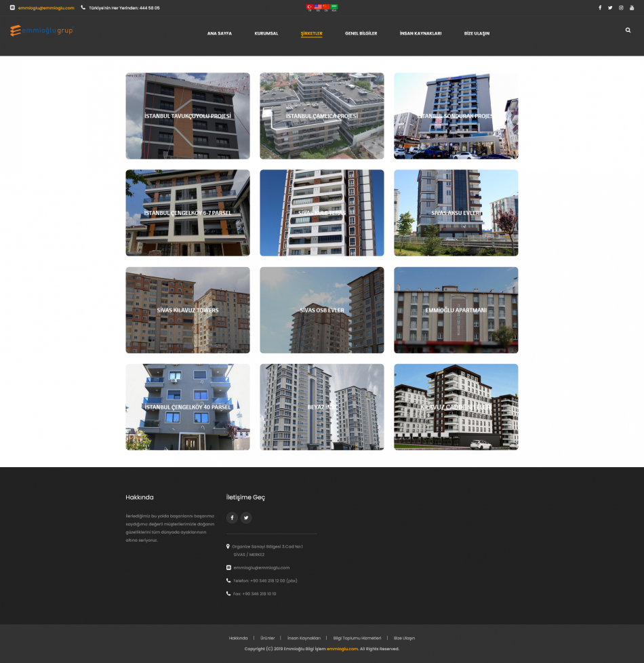Expand the ŞİRKETLER menu

311,33
